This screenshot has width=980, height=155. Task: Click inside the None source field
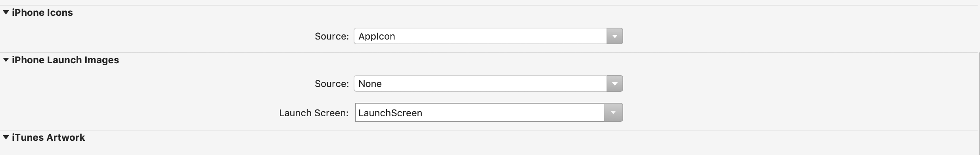coord(480,83)
